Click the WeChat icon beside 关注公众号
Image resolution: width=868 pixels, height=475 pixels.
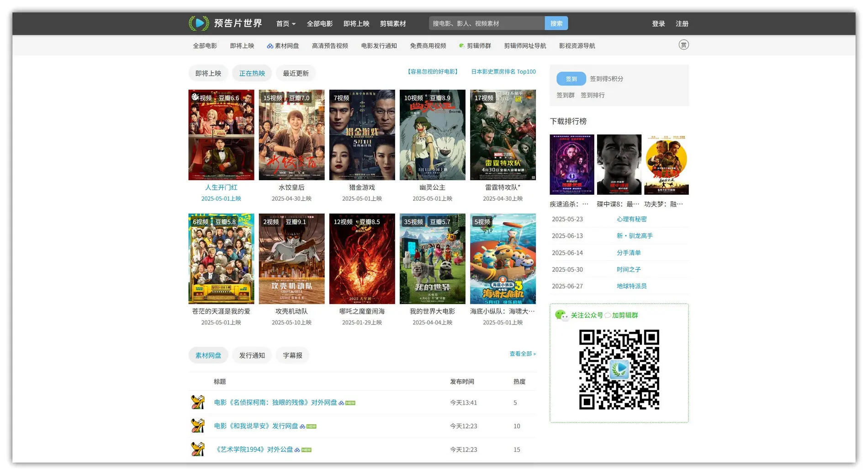pyautogui.click(x=561, y=315)
